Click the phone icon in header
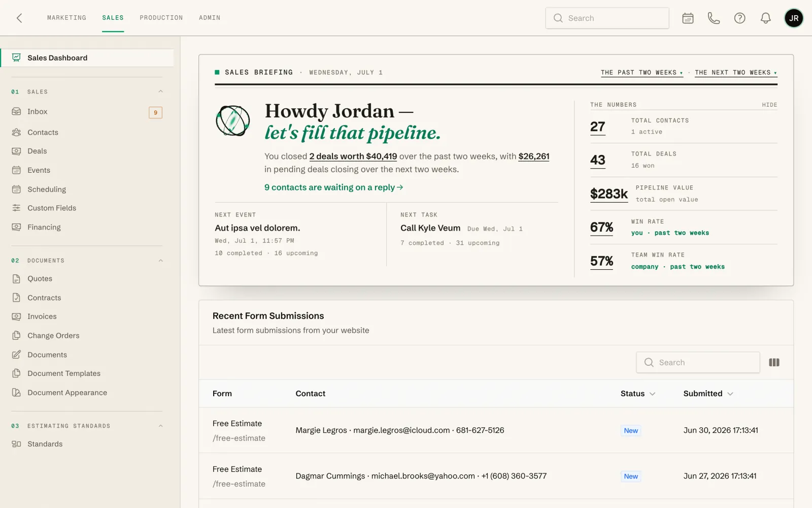 [x=714, y=18]
